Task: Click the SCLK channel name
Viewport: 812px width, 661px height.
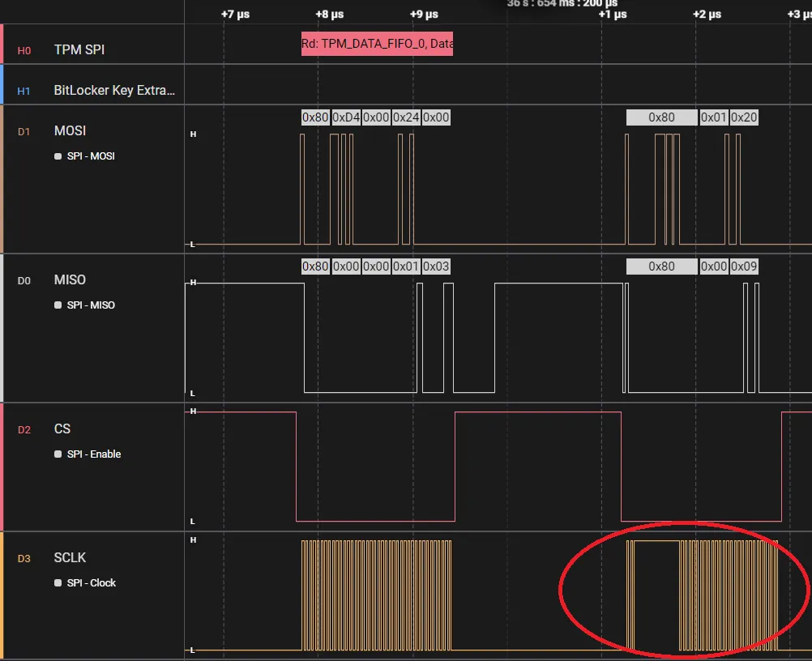Action: coord(70,557)
